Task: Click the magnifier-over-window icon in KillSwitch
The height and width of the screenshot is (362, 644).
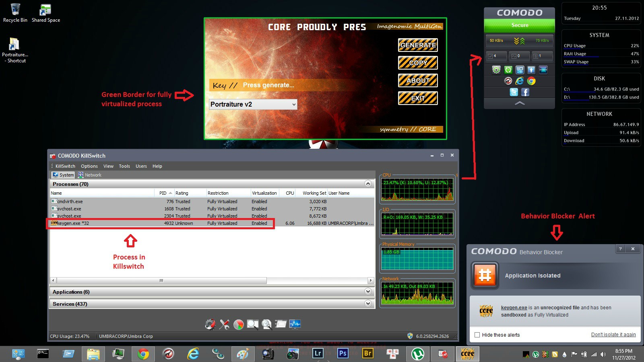Action: coord(253,324)
